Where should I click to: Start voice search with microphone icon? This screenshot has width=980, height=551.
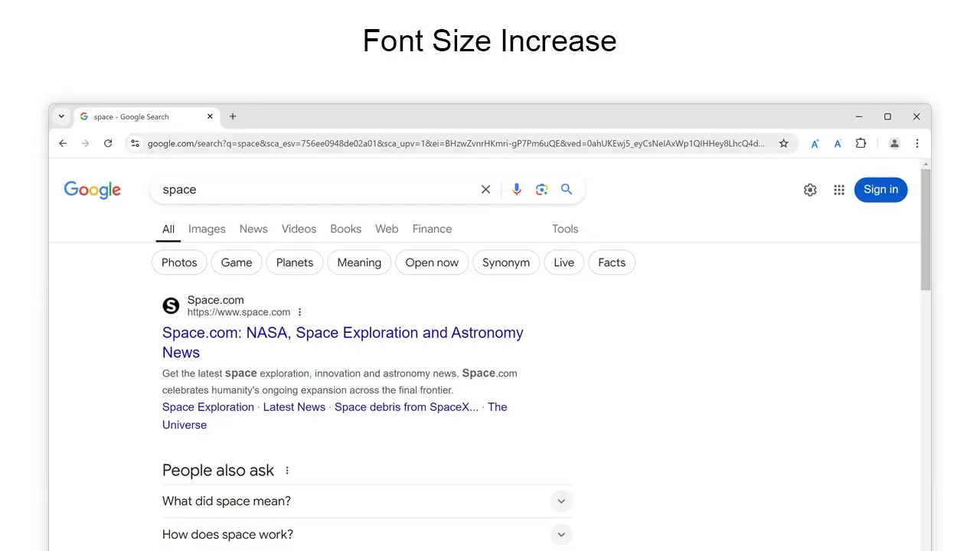click(517, 189)
